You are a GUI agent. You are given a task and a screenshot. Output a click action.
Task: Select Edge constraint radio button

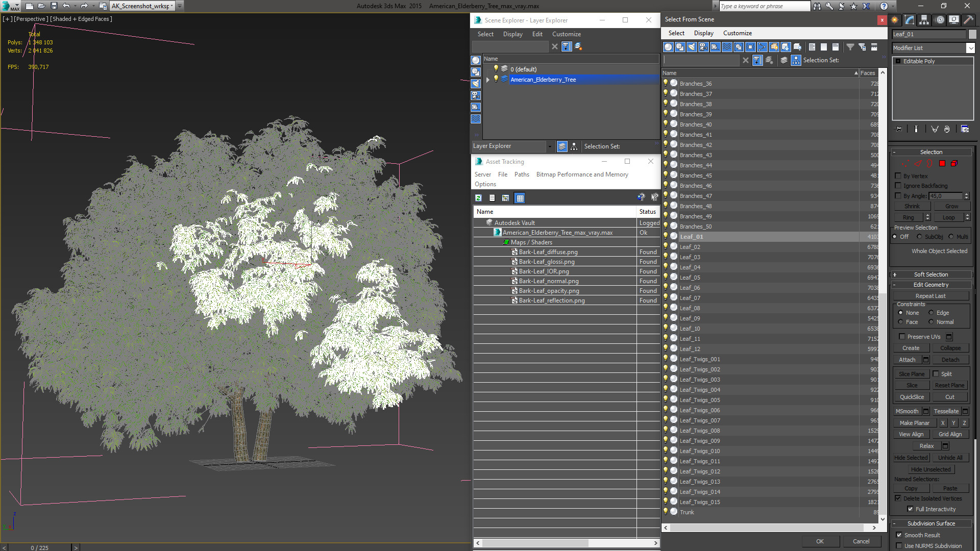pyautogui.click(x=931, y=313)
